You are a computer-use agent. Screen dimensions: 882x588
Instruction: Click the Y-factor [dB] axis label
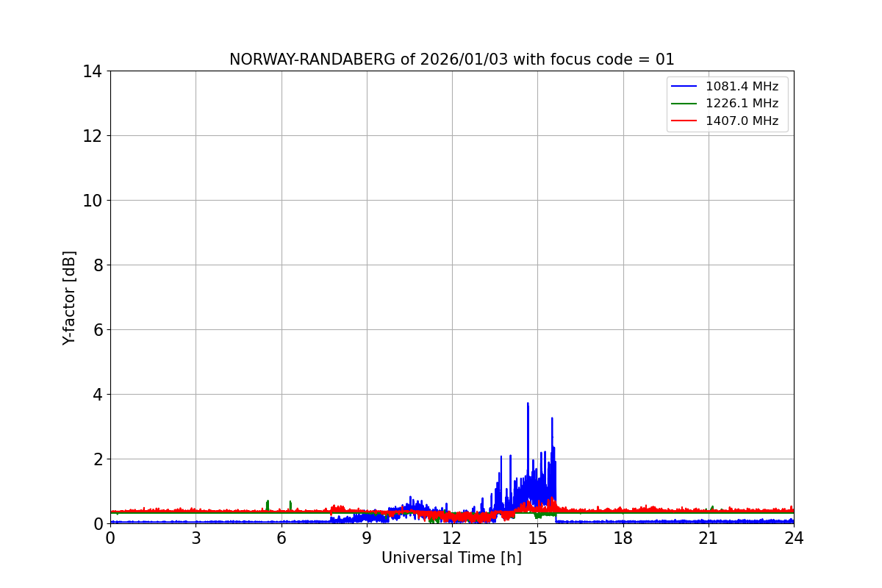[x=69, y=298]
